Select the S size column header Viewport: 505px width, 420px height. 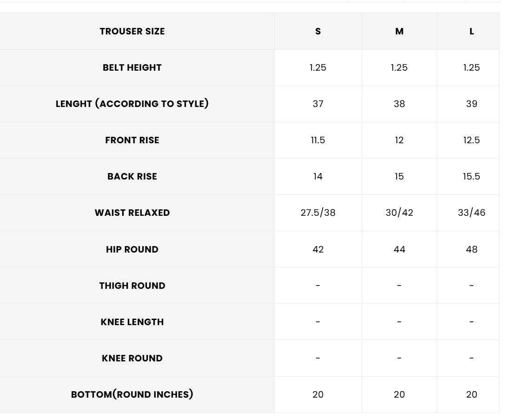tap(318, 32)
